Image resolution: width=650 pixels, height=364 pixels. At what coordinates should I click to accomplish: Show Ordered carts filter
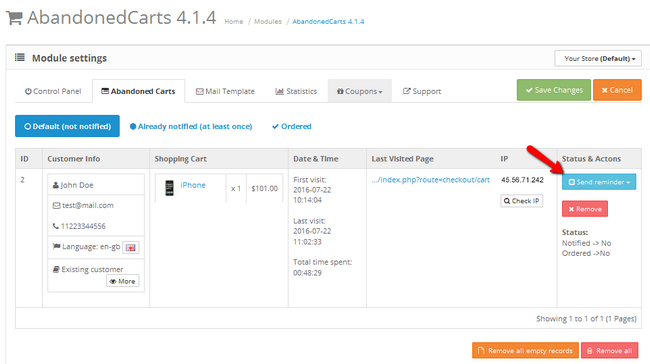291,126
